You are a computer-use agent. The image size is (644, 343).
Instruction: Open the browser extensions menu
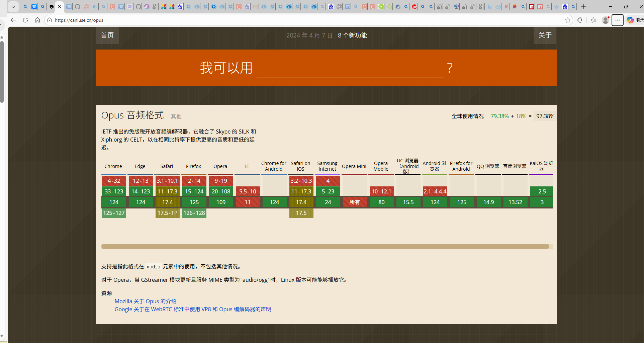pyautogui.click(x=580, y=20)
